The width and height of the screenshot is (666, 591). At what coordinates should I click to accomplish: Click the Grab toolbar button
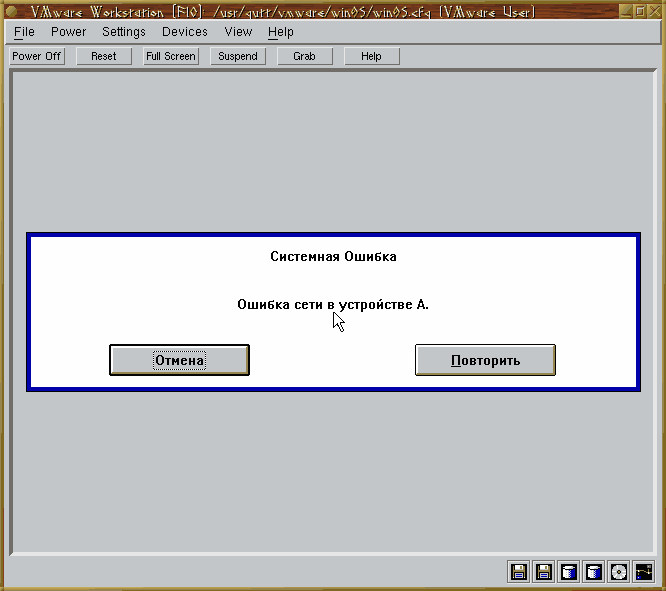click(305, 56)
